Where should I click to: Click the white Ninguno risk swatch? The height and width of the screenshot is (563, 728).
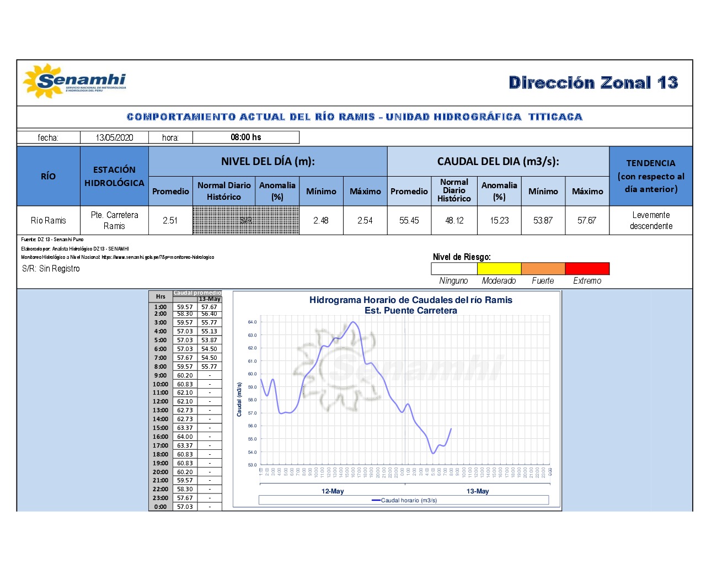pyautogui.click(x=454, y=269)
